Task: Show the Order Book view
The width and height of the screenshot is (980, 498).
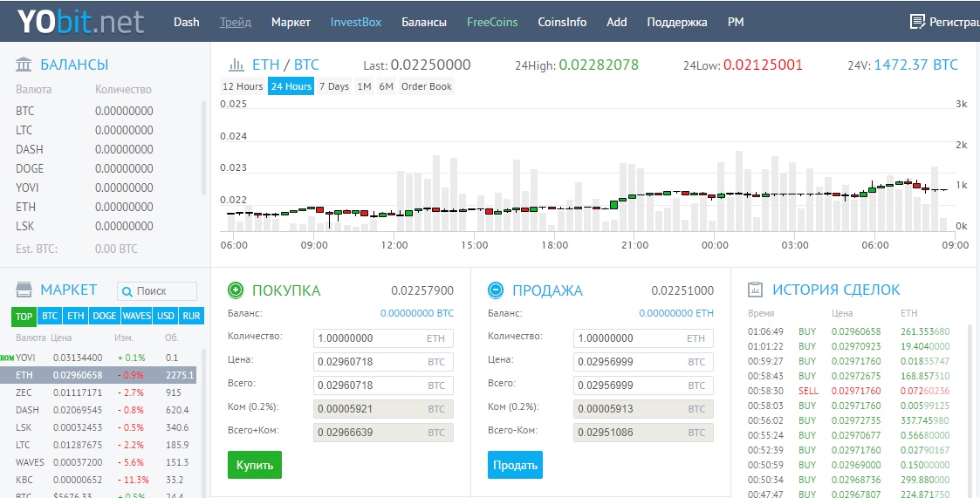Action: click(426, 86)
